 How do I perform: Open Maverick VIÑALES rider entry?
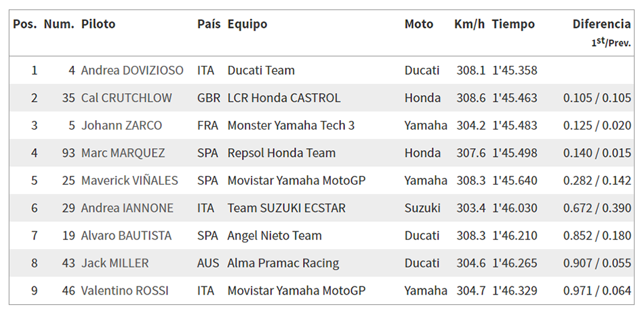129,181
